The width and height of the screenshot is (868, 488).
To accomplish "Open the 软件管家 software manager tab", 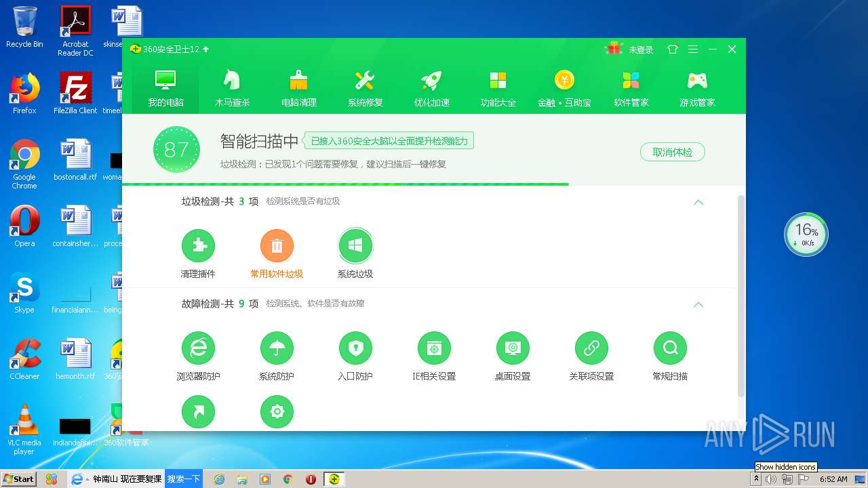I will [x=631, y=88].
